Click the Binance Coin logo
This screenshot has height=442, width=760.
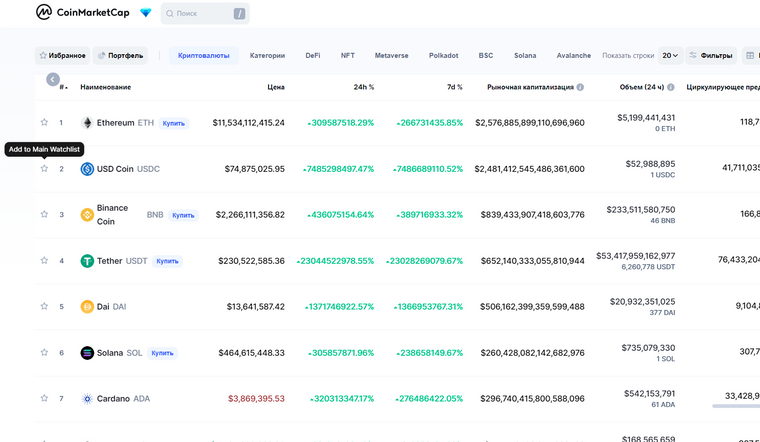coord(87,214)
